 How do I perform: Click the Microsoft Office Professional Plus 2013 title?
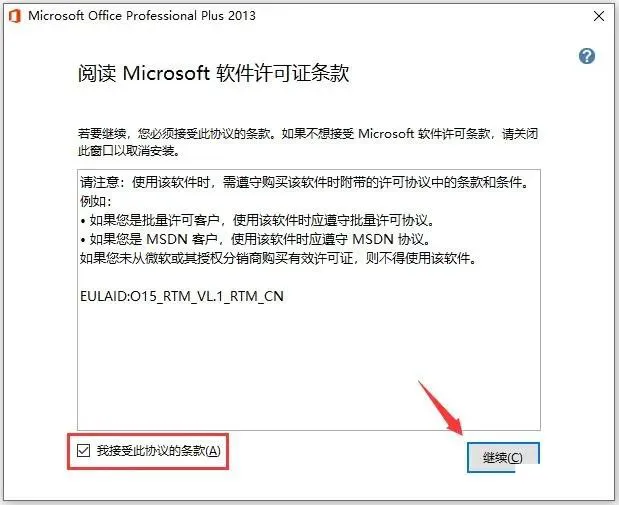pyautogui.click(x=142, y=16)
